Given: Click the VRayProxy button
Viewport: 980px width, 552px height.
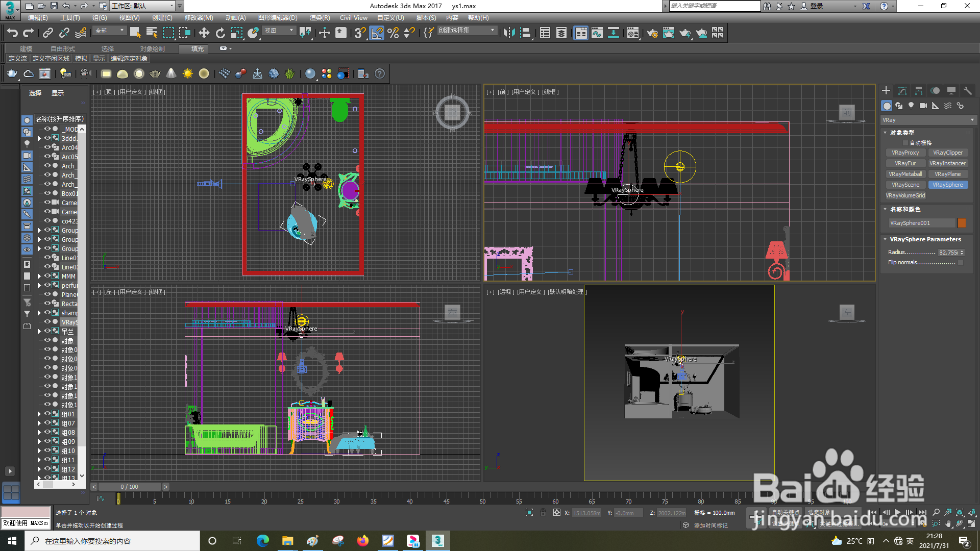Looking at the screenshot, I should click(905, 153).
